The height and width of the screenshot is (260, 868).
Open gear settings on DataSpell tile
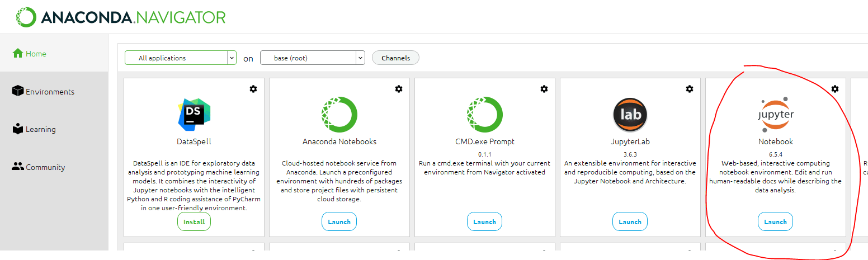point(253,89)
